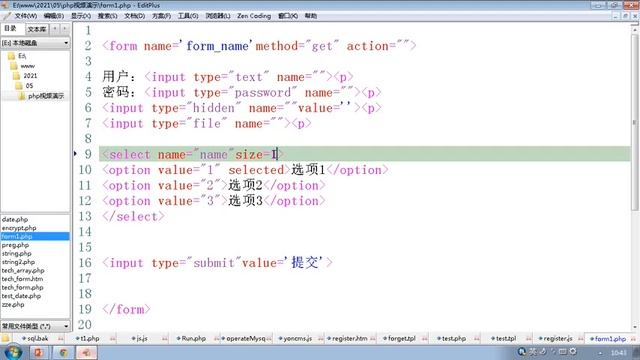The width and height of the screenshot is (640, 360).
Task: Switch to test.tpl document tab
Action: pos(506,339)
